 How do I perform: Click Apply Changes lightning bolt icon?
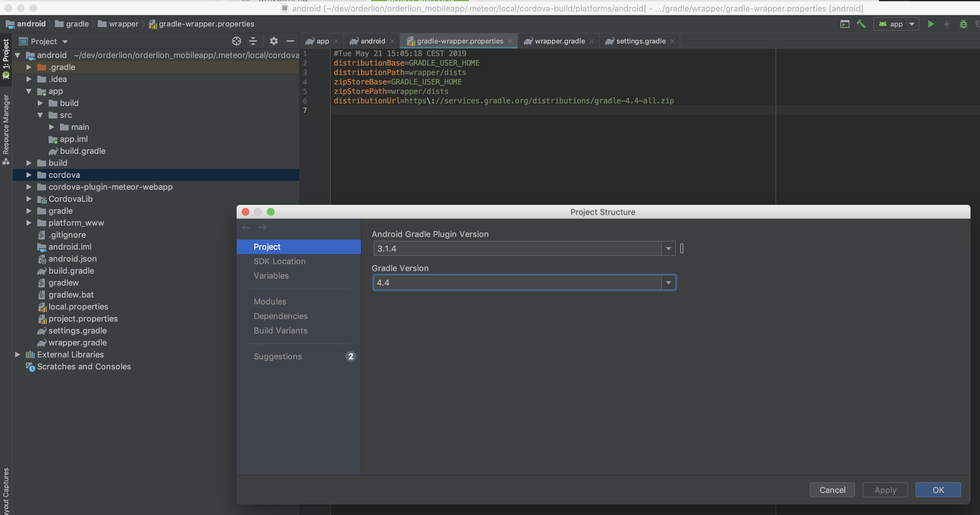tap(947, 24)
